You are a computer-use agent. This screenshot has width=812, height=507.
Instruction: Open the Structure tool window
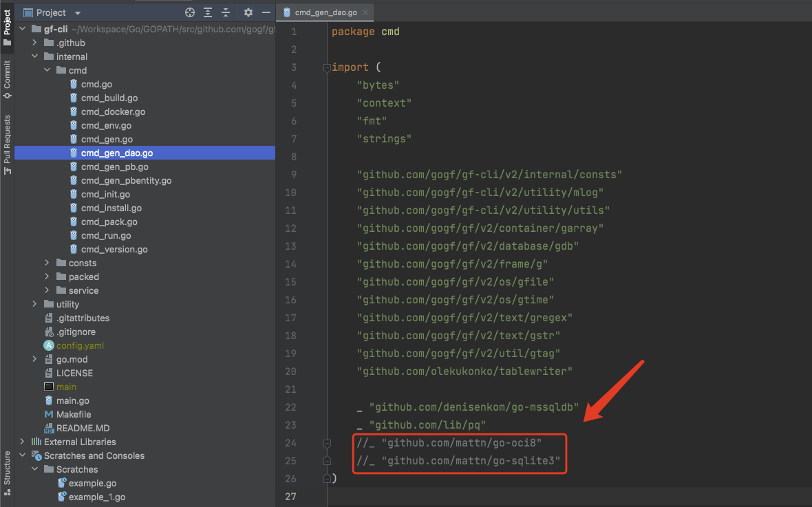click(7, 472)
